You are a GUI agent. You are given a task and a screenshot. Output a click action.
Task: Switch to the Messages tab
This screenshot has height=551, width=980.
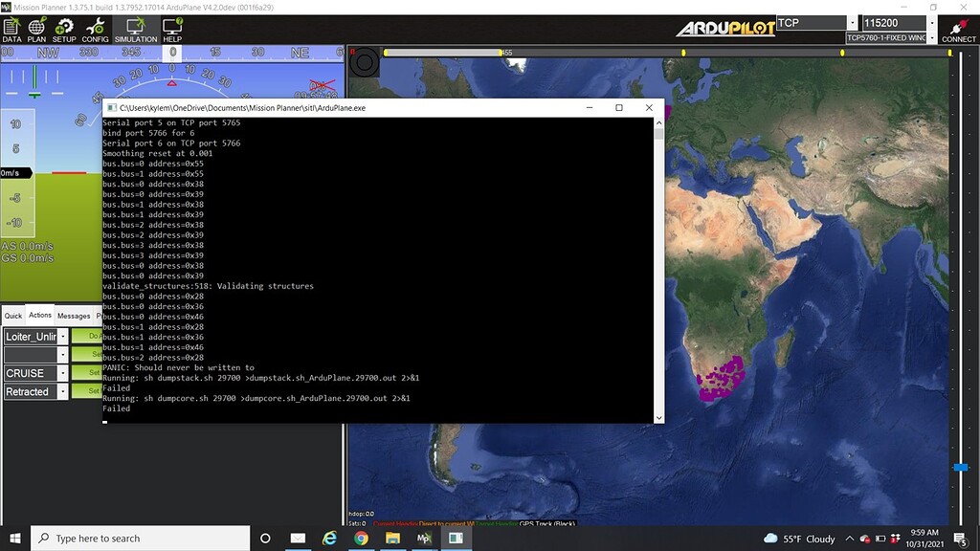coord(73,316)
